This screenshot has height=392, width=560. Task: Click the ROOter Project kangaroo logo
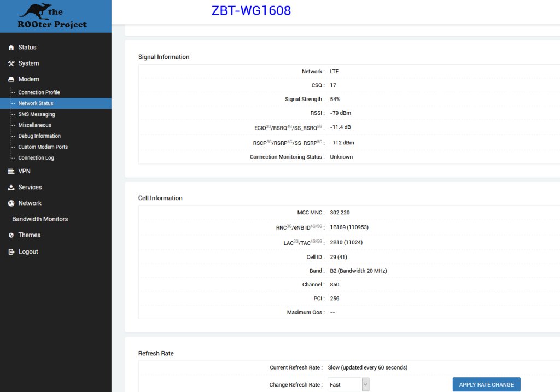[52, 16]
